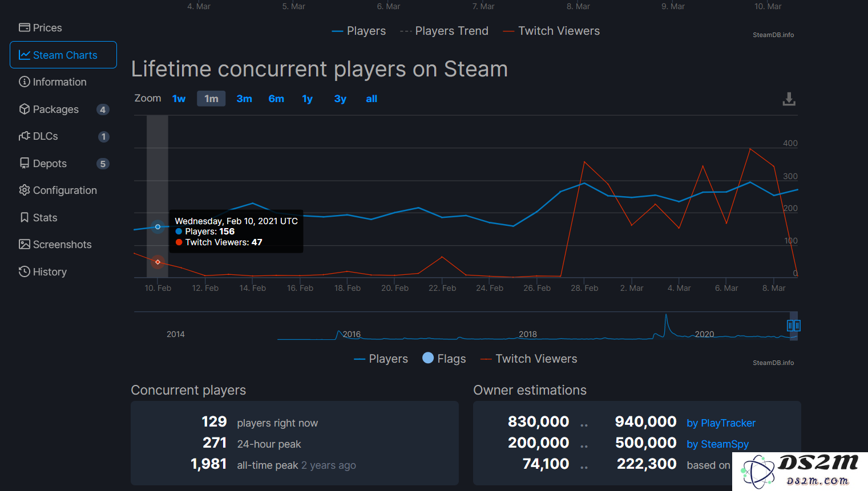Click the Depots count badge 5
The width and height of the screenshot is (868, 491).
tap(103, 164)
